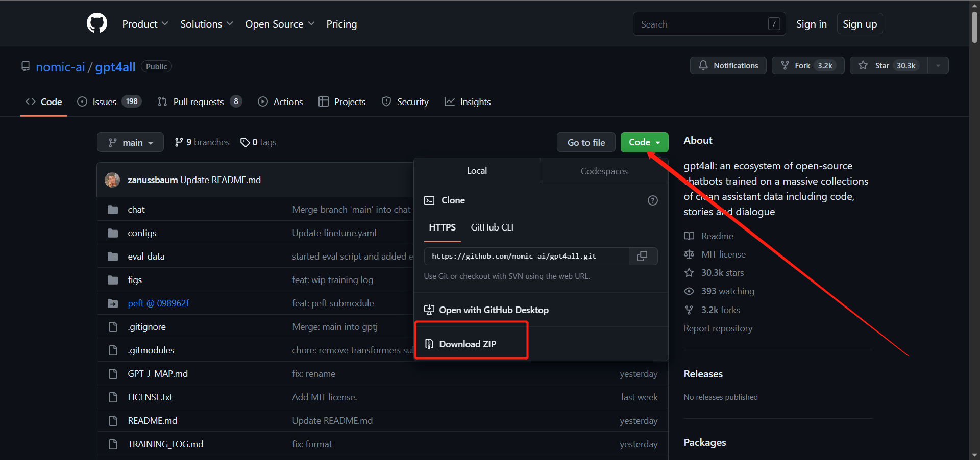Expand the Open Source menu

[280, 24]
